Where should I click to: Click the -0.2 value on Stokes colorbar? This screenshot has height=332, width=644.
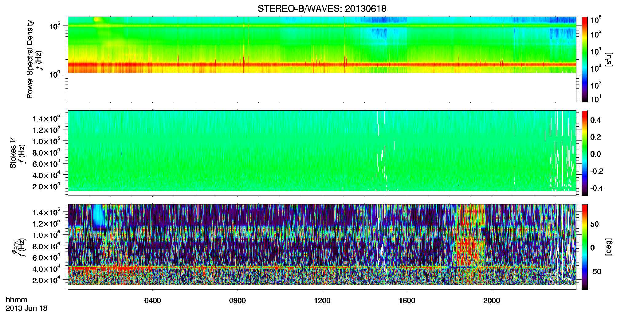(597, 171)
